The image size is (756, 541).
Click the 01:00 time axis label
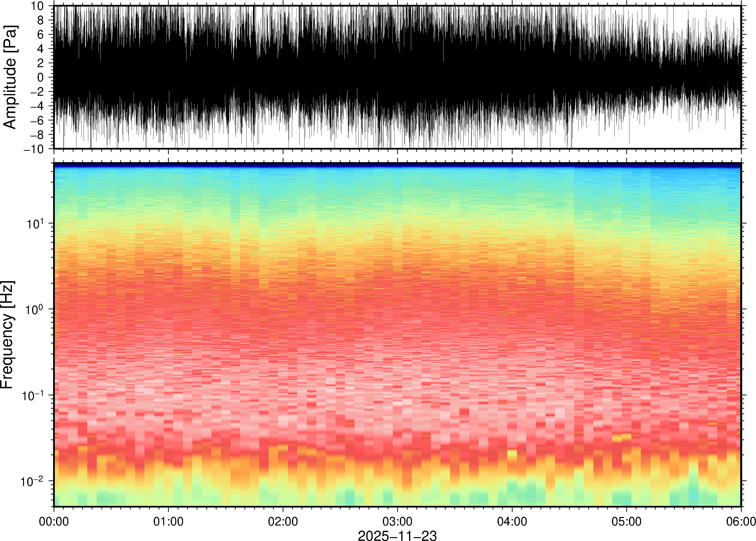tap(168, 521)
